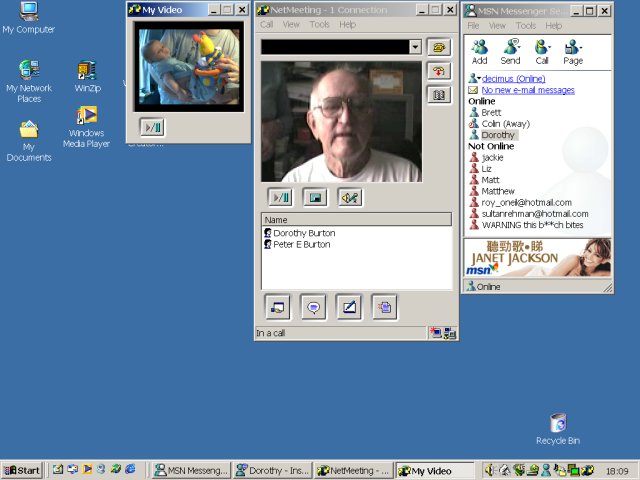This screenshot has width=640, height=480.
Task: Open the Tools menu in NetMeeting
Action: (319, 24)
